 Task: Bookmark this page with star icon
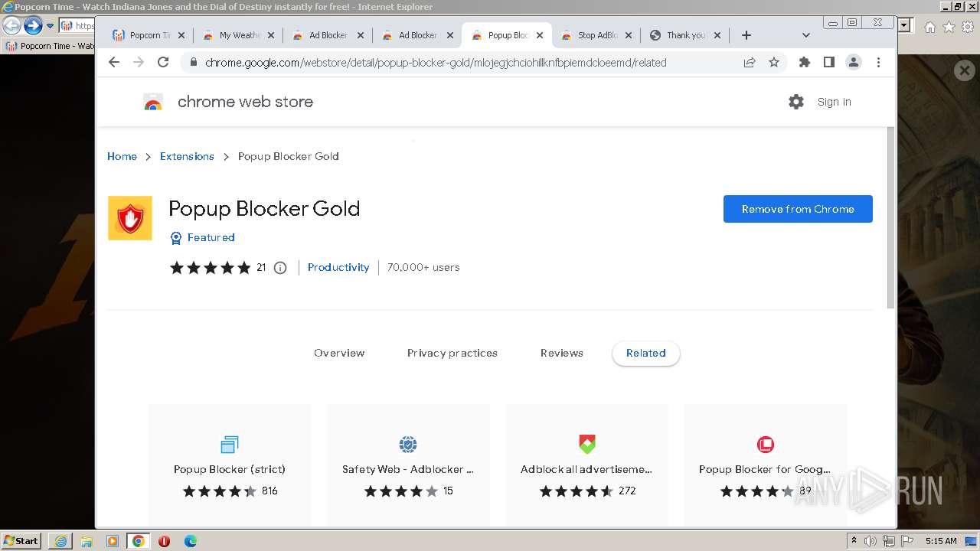click(x=774, y=63)
